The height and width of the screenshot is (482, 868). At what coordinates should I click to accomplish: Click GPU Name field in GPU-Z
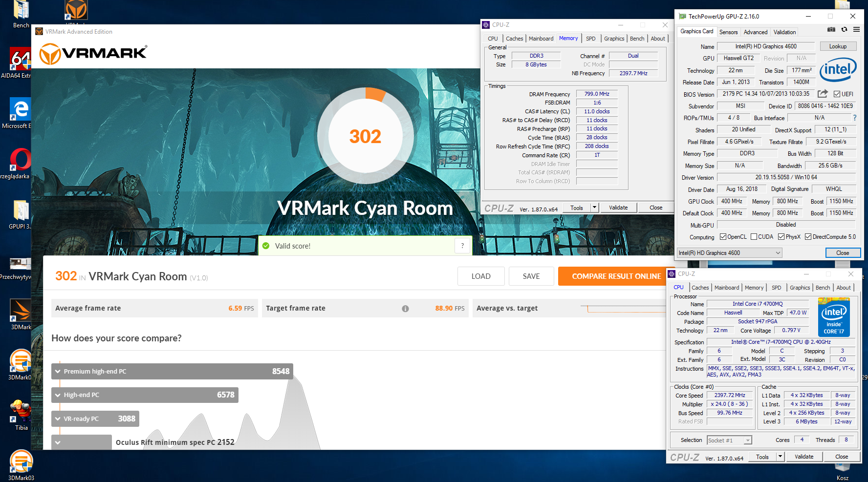pyautogui.click(x=766, y=46)
